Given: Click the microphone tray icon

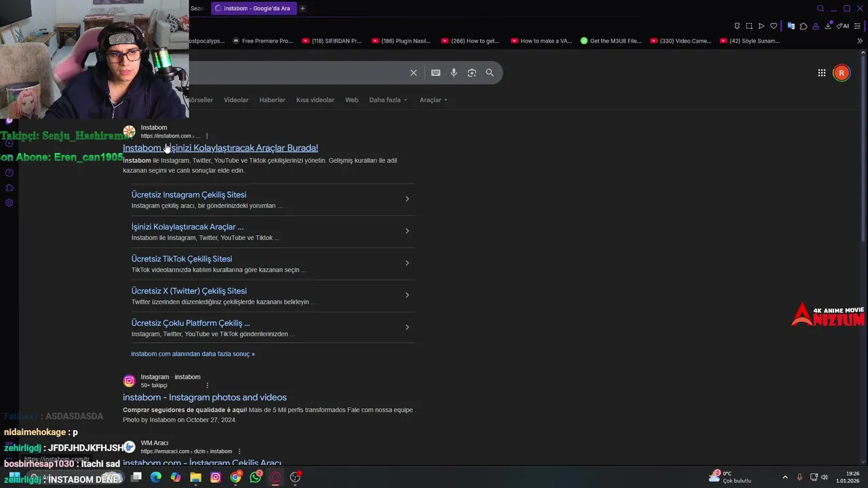Looking at the screenshot, I should (x=800, y=477).
